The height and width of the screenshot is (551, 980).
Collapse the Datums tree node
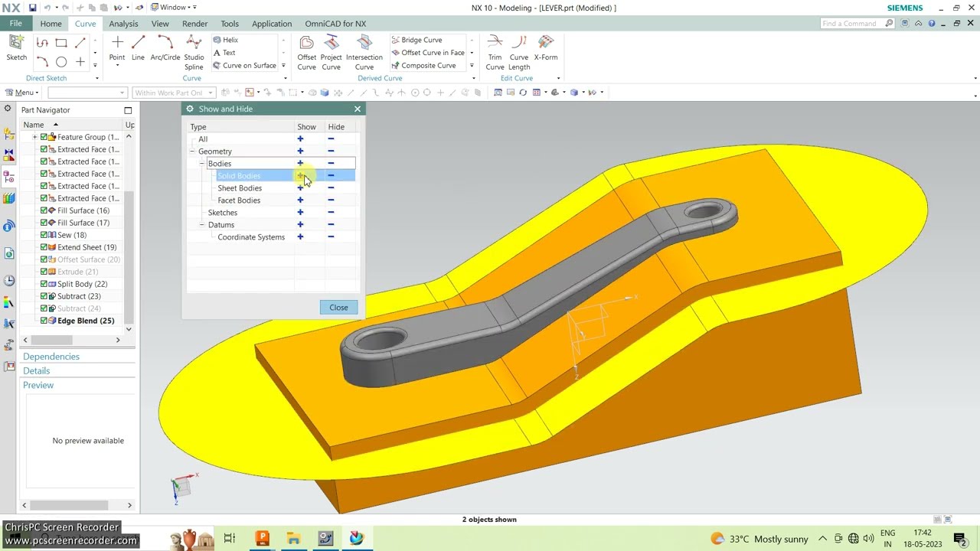201,225
